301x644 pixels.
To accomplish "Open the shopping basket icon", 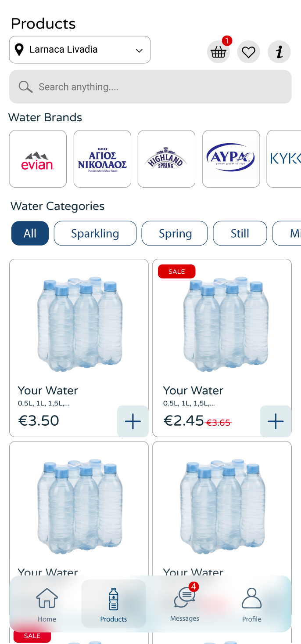I will pyautogui.click(x=218, y=52).
